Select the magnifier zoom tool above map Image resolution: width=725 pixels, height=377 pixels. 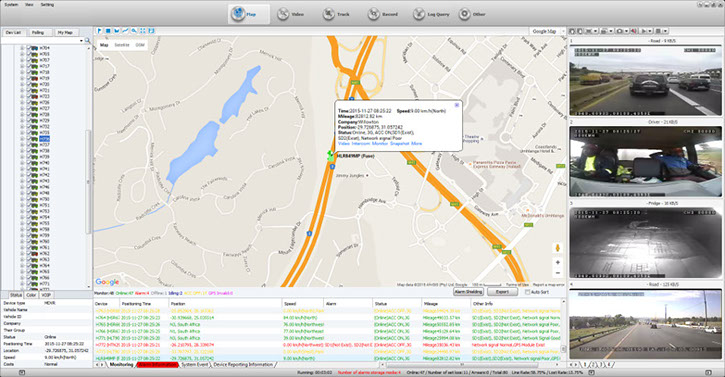pyautogui.click(x=134, y=31)
